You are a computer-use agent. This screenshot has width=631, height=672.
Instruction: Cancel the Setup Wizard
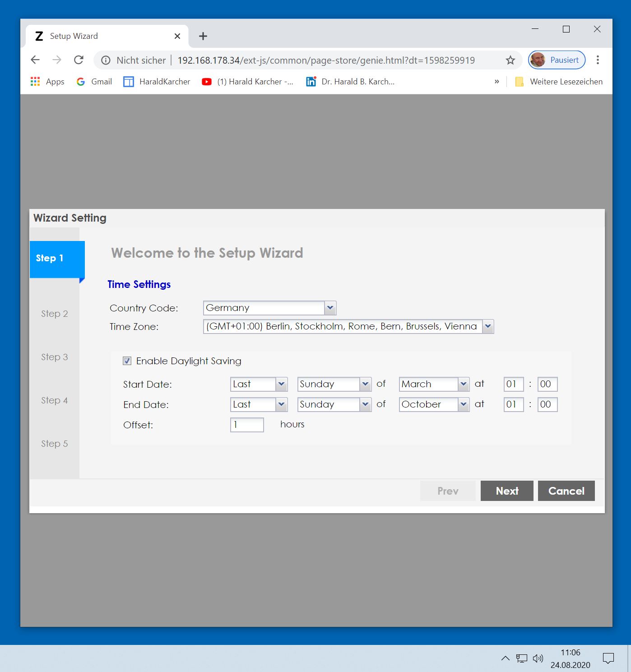pos(566,491)
